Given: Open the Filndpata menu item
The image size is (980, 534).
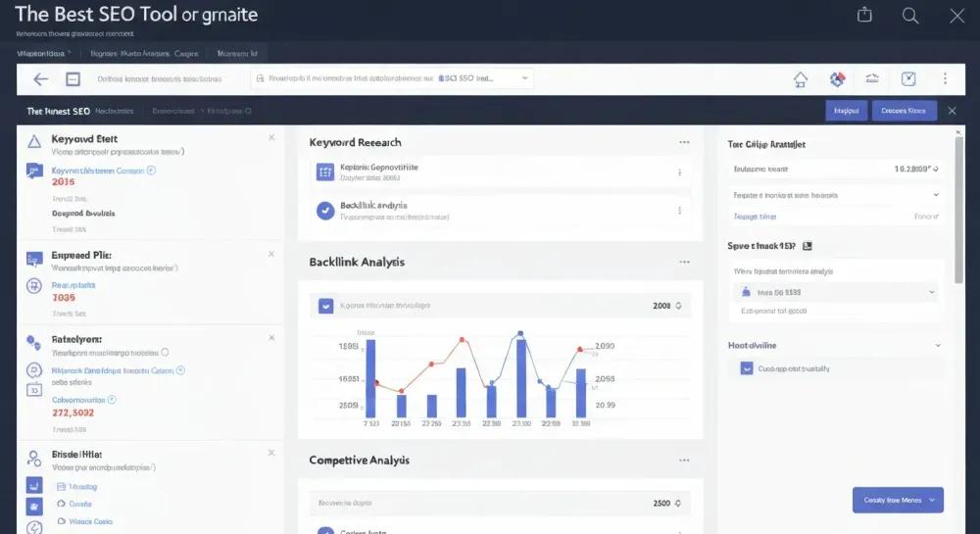Looking at the screenshot, I should pyautogui.click(x=228, y=111).
